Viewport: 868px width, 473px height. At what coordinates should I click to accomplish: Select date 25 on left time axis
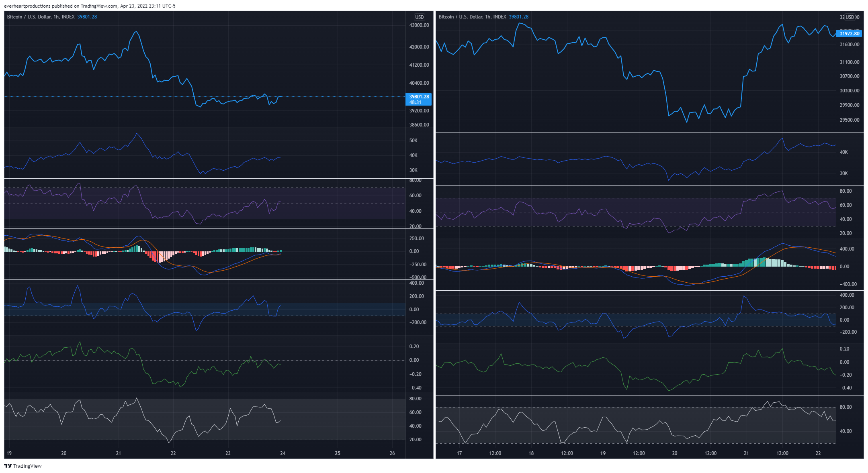point(338,453)
